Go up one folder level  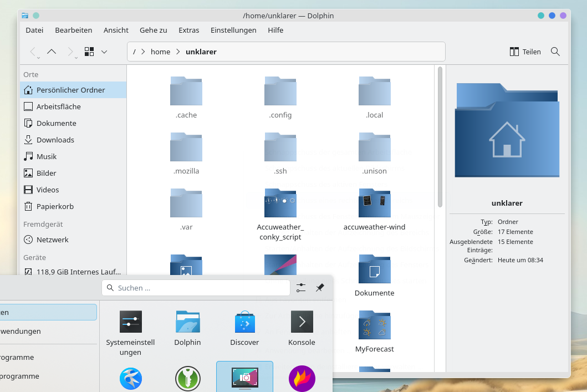click(x=52, y=52)
